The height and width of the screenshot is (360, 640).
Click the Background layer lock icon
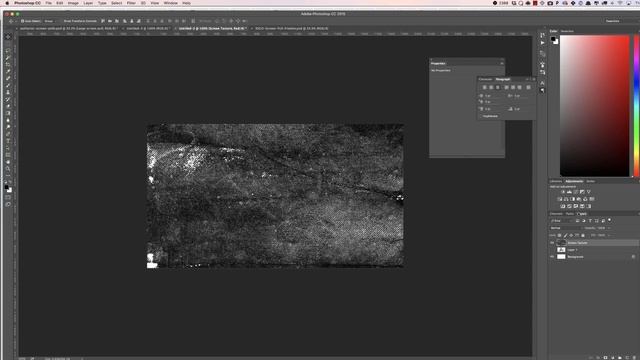click(633, 257)
